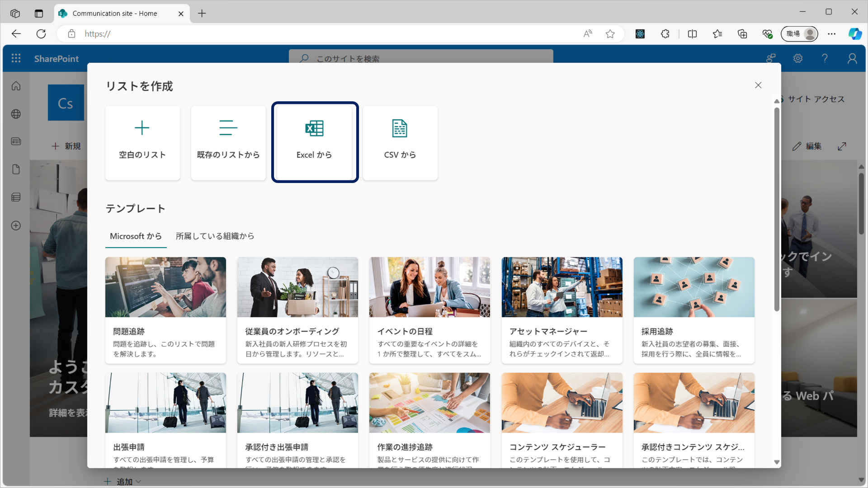Click the globe icon in left sidebar

[x=16, y=114]
